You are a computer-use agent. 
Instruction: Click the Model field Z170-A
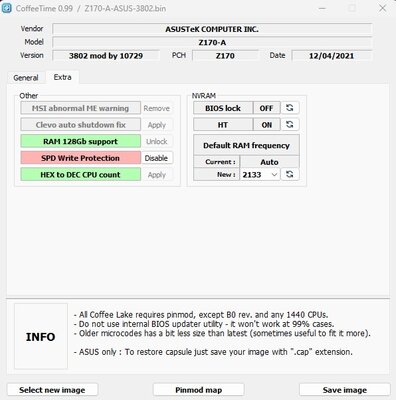(212, 42)
